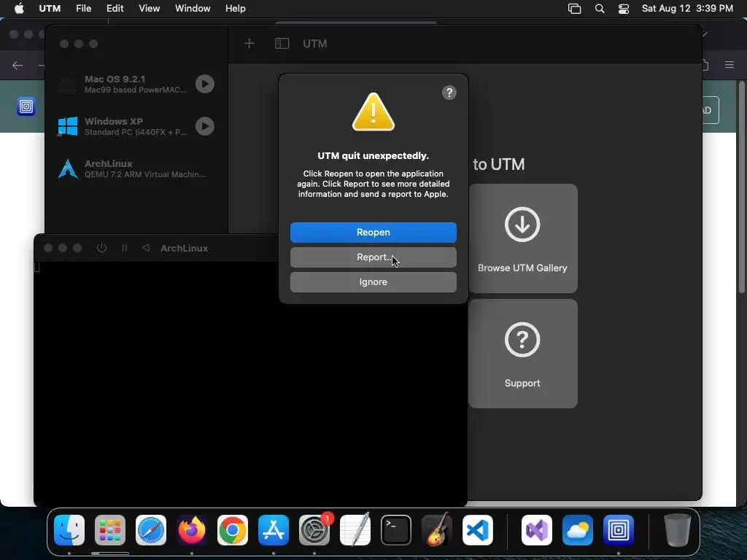Click Ignore in the crash dialog
This screenshot has width=747, height=560.
[x=373, y=282]
